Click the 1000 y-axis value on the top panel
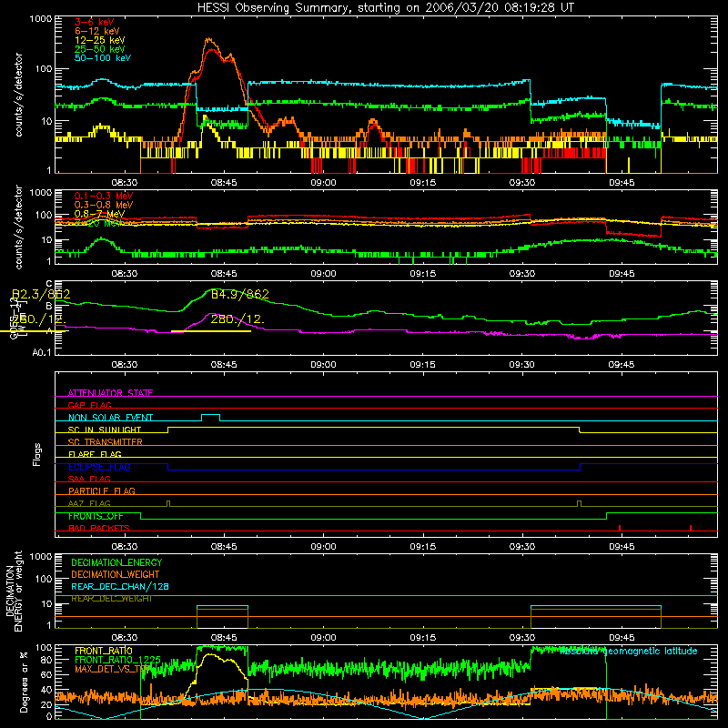Image resolution: width=728 pixels, height=728 pixels. 41,19
